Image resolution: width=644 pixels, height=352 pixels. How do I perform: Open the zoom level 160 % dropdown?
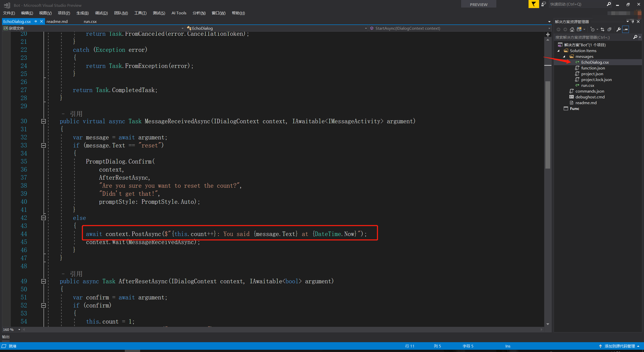click(19, 330)
